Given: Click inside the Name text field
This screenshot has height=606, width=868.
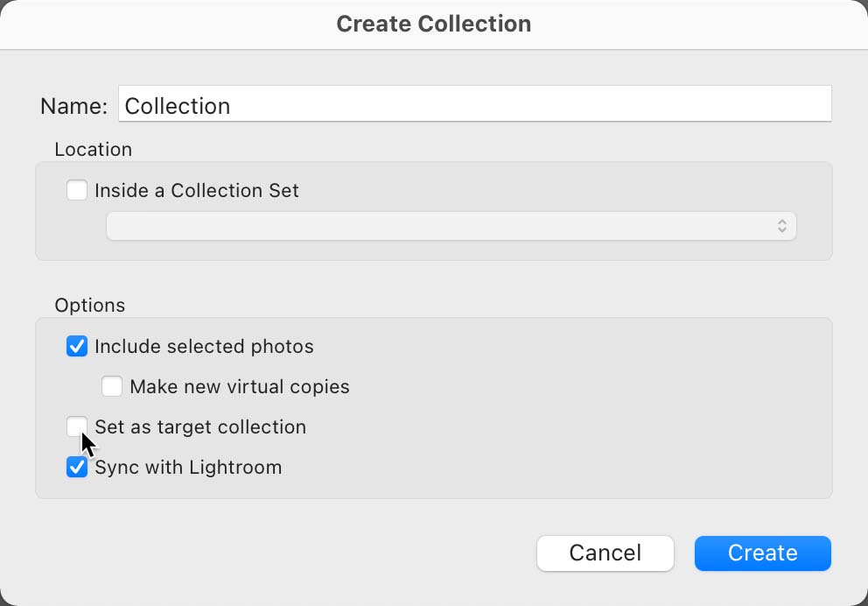Looking at the screenshot, I should coord(475,103).
